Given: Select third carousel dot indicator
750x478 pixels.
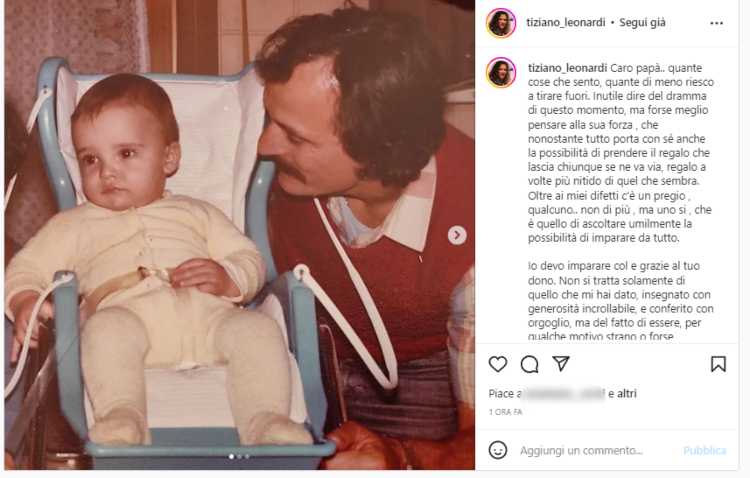Looking at the screenshot, I should (247, 457).
